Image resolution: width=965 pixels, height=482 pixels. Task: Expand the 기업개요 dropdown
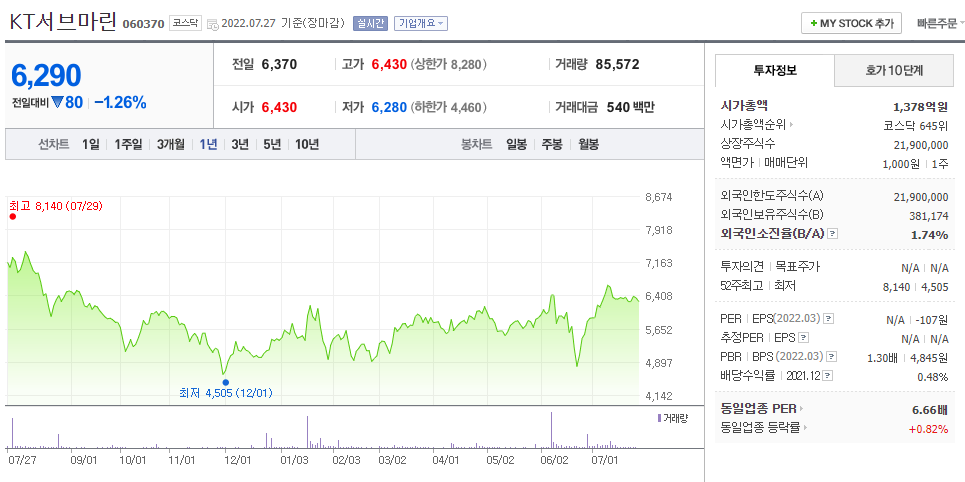421,23
